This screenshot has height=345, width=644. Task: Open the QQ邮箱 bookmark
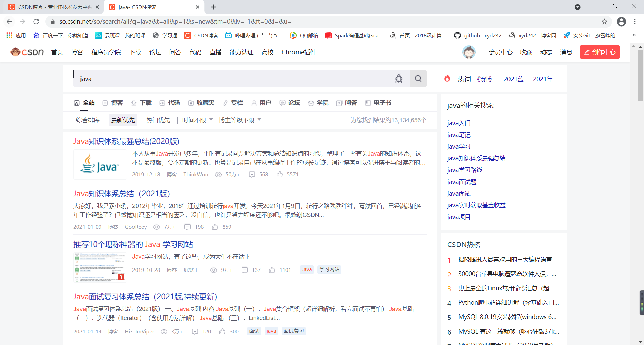click(x=304, y=35)
